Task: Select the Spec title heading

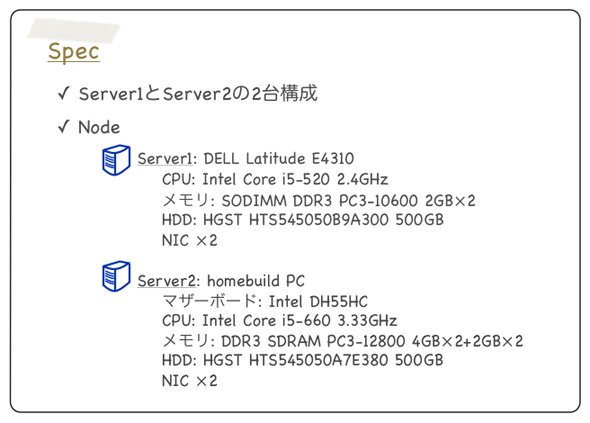Action: [74, 52]
